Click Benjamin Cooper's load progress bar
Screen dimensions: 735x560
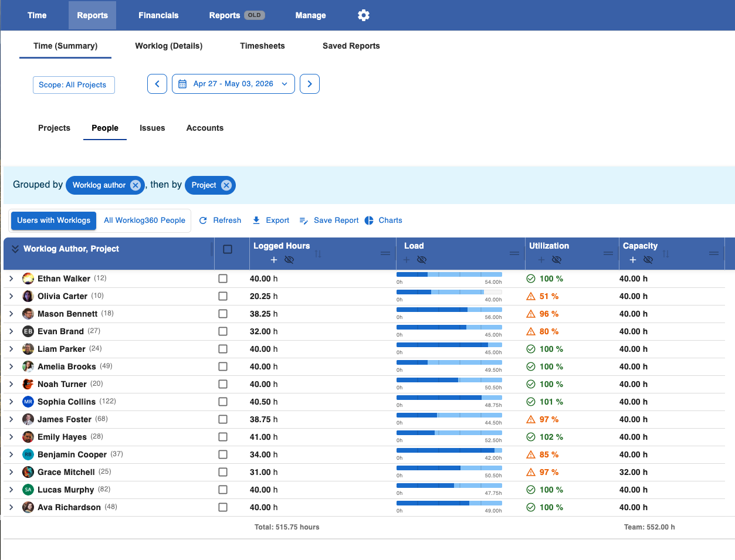pos(449,450)
